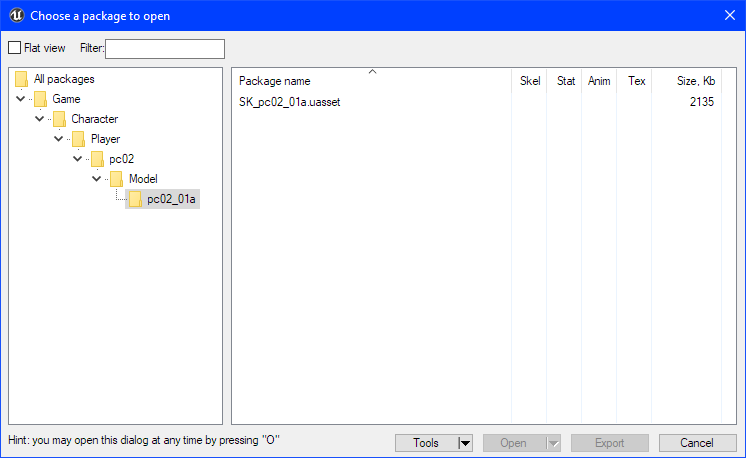Open the Tools dropdown arrow

(x=465, y=443)
